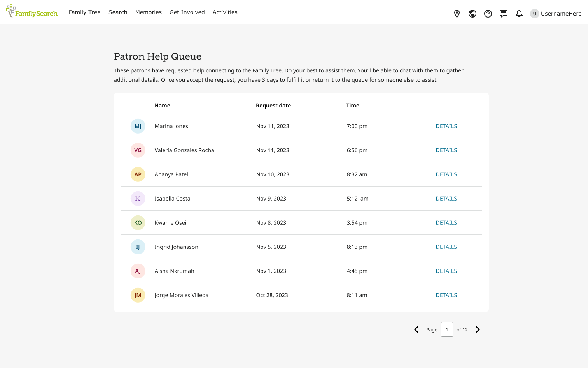The height and width of the screenshot is (368, 588).
Task: Click the globe language icon
Action: 472,14
